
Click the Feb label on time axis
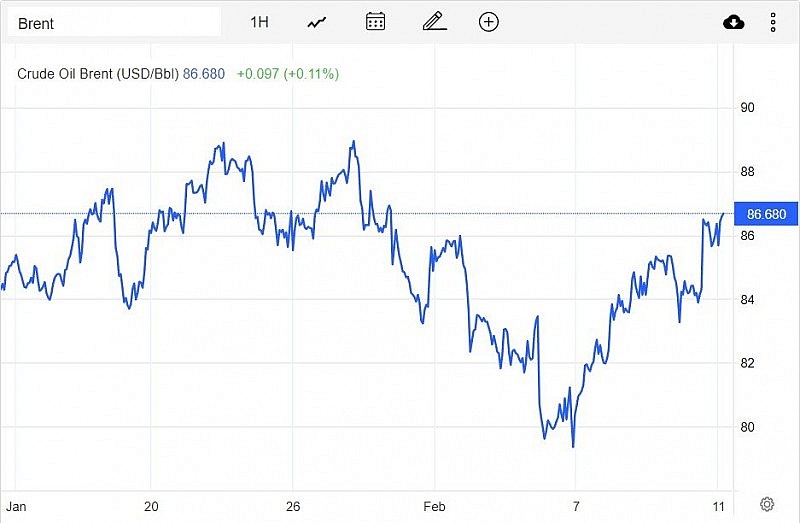tap(432, 505)
